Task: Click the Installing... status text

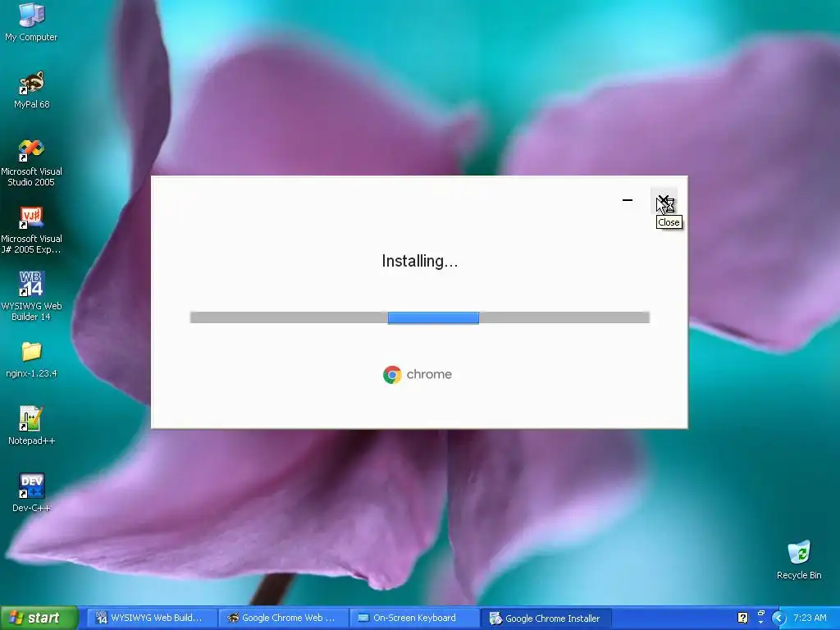Action: tap(419, 261)
